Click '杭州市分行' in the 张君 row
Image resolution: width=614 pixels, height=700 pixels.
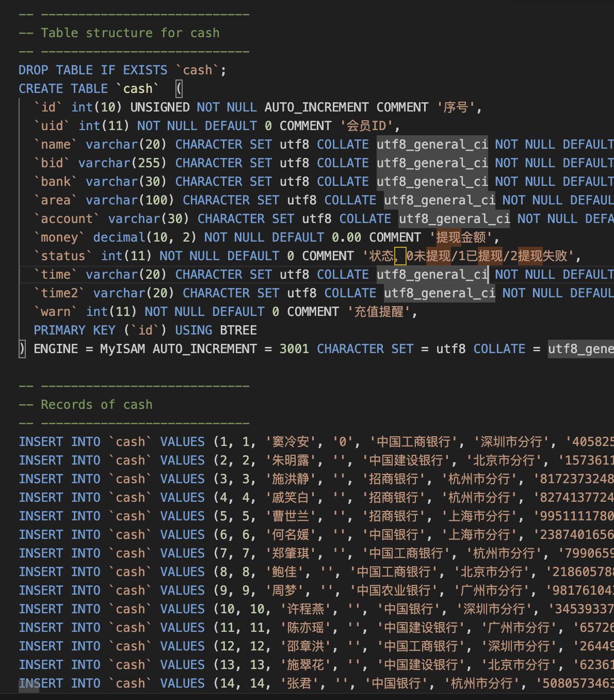pos(482,683)
